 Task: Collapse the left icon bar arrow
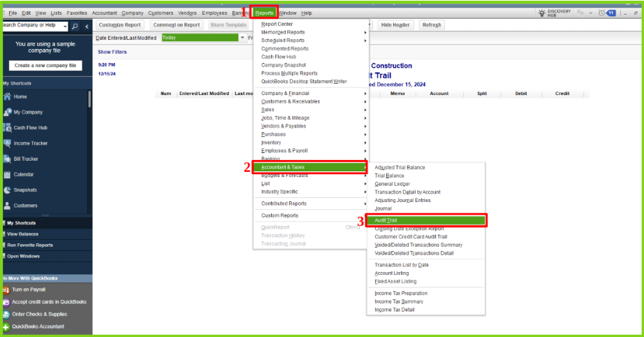click(87, 27)
